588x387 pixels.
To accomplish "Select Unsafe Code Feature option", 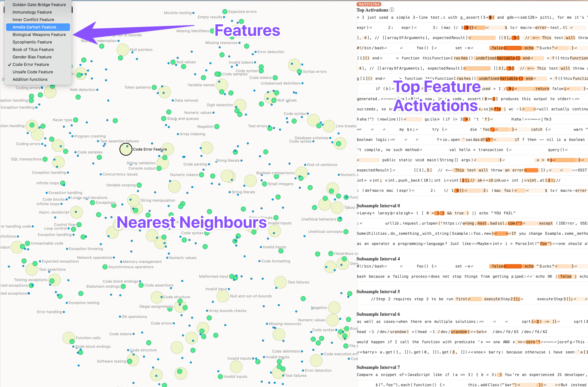I will coord(33,72).
